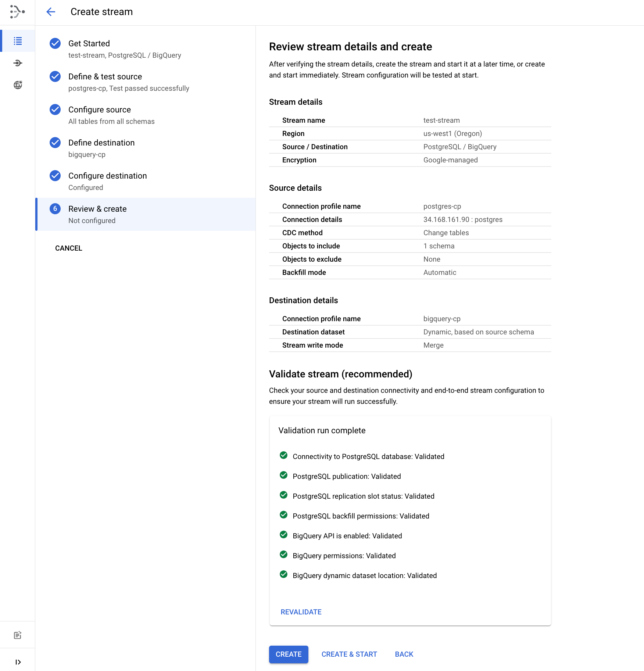The width and height of the screenshot is (644, 671).
Task: Click the step 6 circle on Review & create
Action: [x=55, y=209]
